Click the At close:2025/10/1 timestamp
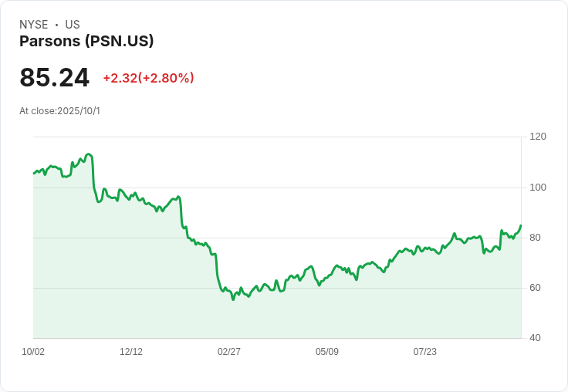The width and height of the screenshot is (568, 392). (x=59, y=111)
